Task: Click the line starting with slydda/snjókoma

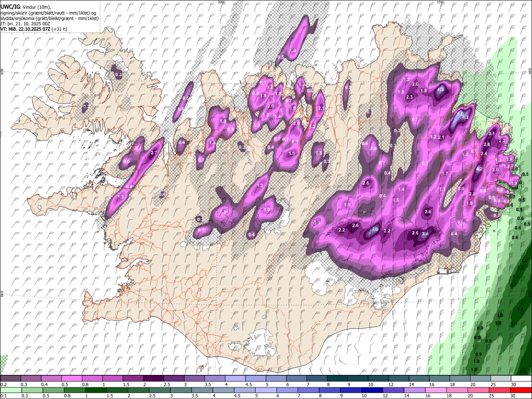Action: coord(49,18)
